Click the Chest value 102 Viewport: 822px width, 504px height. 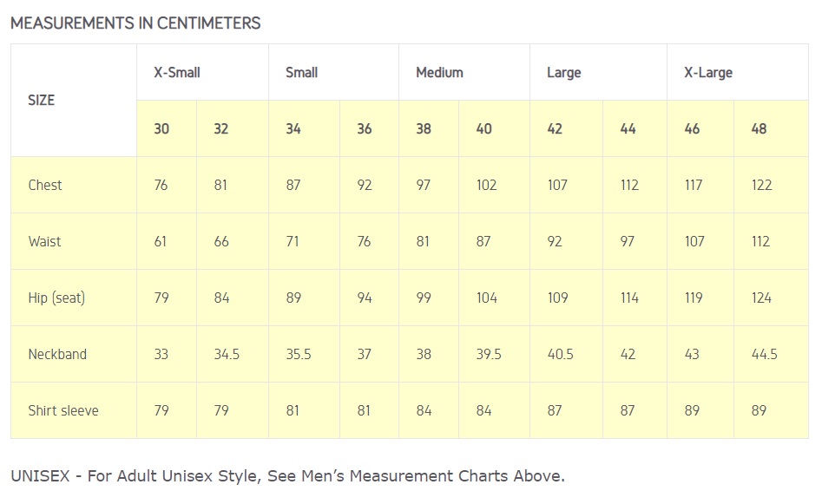[x=486, y=185]
